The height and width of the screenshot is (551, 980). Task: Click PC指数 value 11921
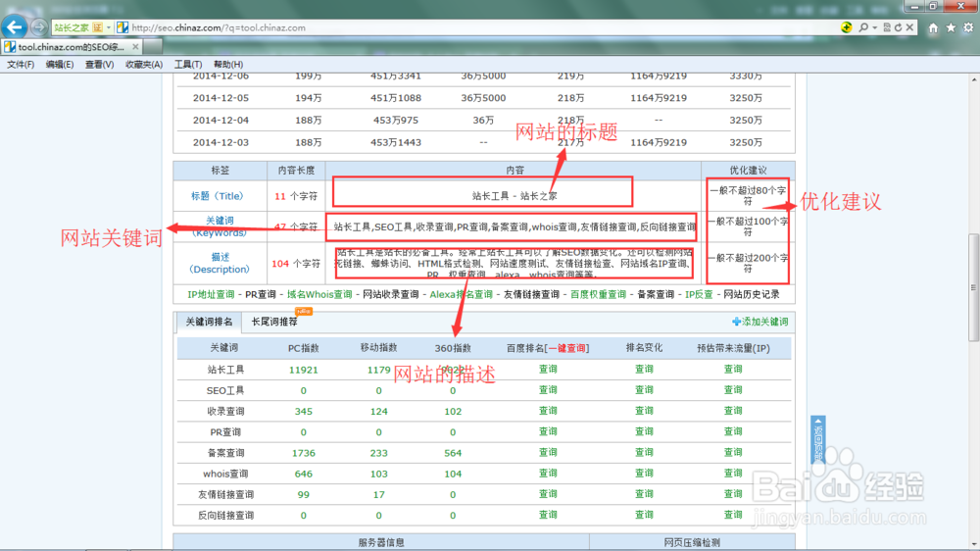coord(303,371)
